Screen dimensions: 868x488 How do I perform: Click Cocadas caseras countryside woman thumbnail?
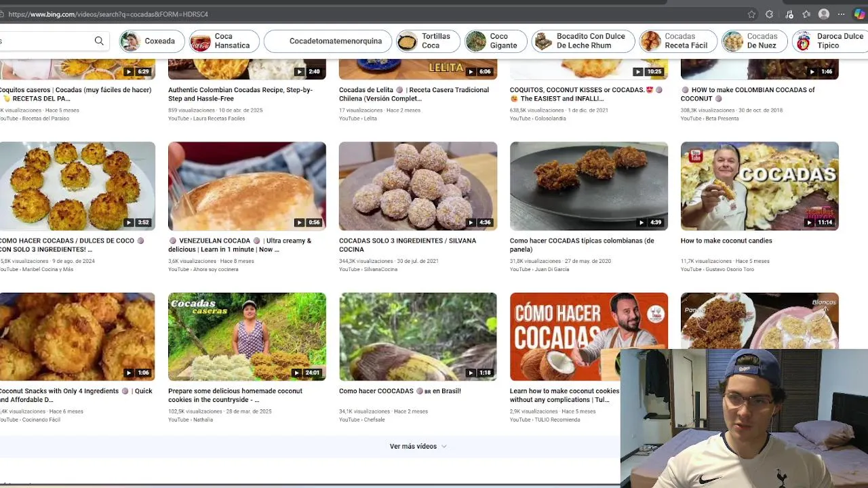pos(247,337)
